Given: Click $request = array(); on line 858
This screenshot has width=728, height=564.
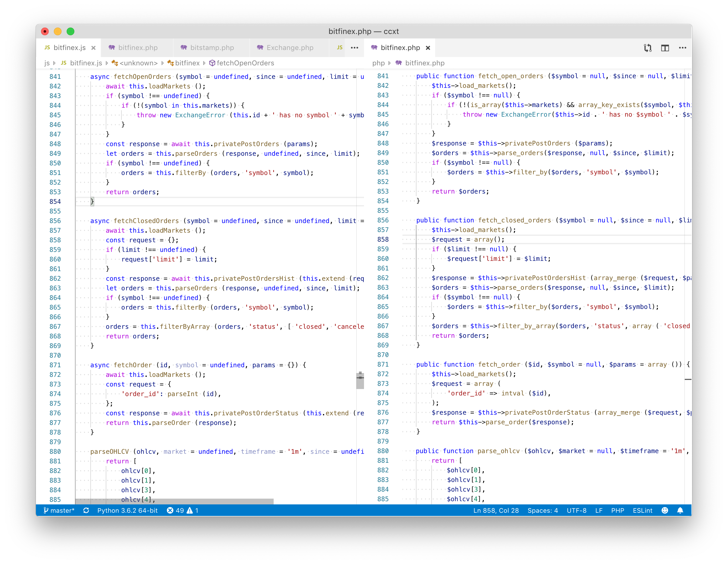Looking at the screenshot, I should (468, 239).
